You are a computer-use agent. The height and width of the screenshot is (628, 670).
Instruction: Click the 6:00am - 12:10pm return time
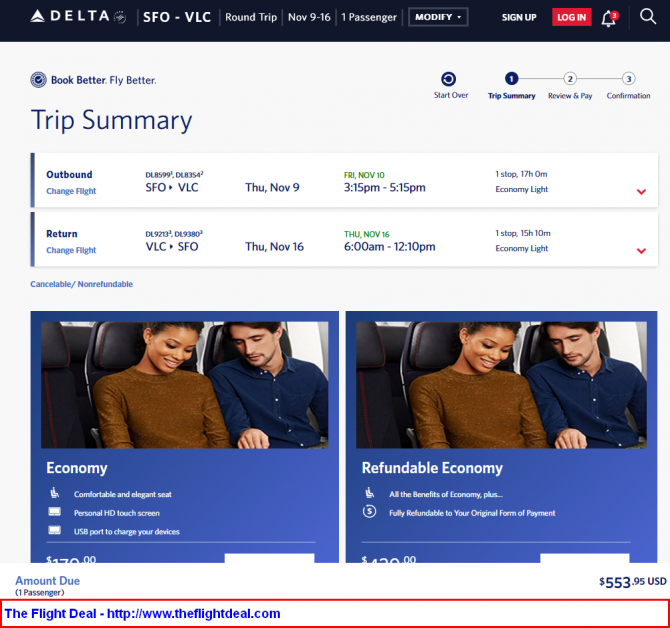click(x=390, y=247)
